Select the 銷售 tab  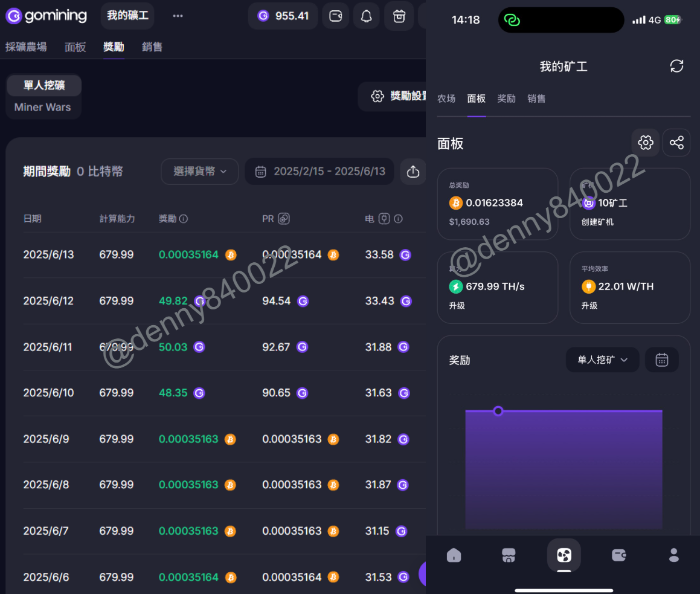[x=152, y=47]
